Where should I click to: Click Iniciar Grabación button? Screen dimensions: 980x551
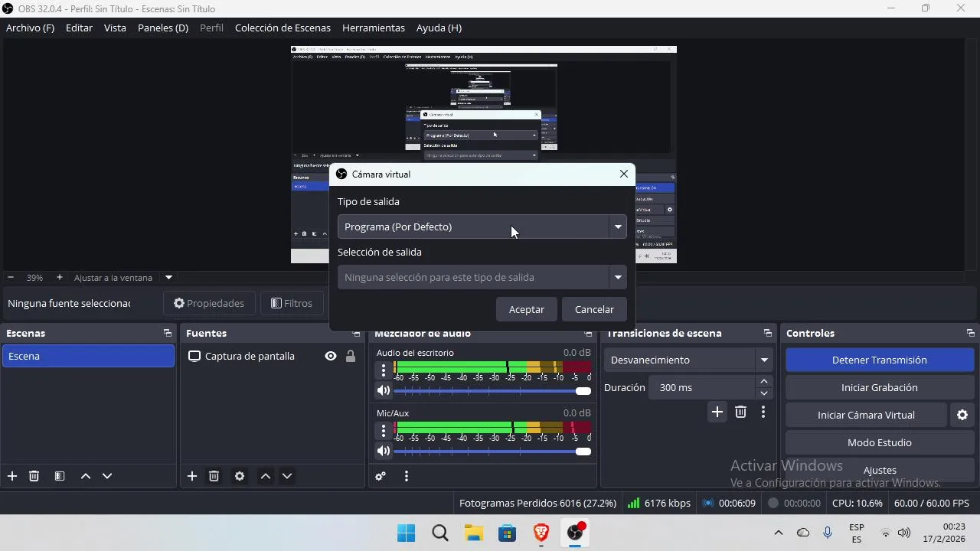(x=880, y=387)
